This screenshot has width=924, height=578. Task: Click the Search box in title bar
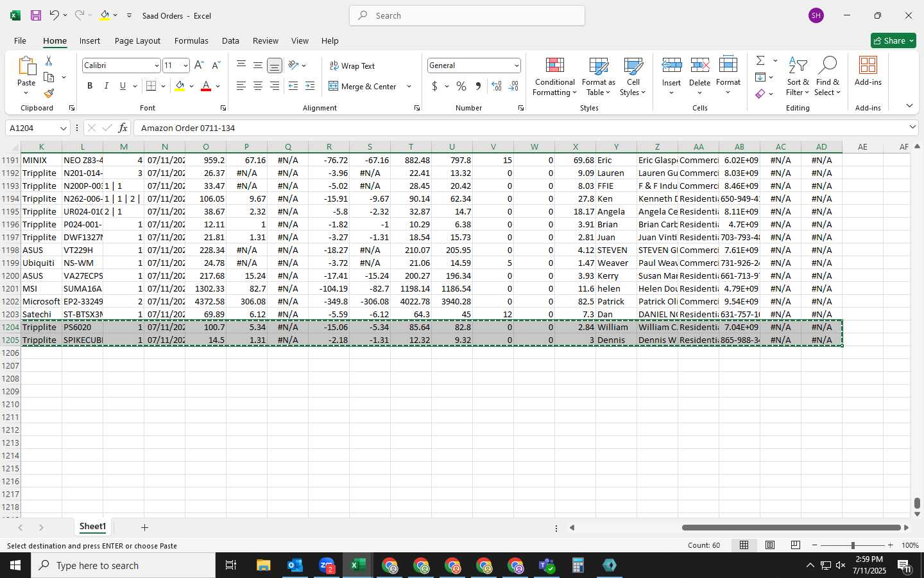click(467, 15)
